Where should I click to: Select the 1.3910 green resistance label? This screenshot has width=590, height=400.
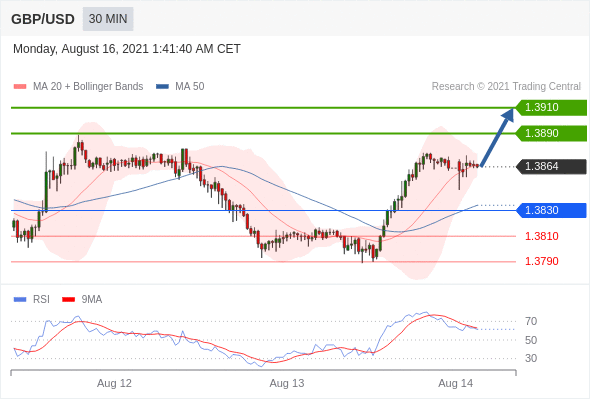pos(551,108)
